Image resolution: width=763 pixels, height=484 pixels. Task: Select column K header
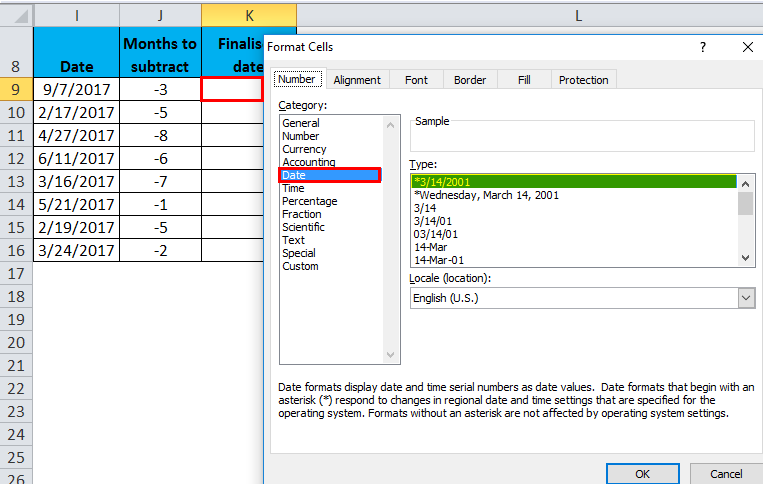tap(249, 16)
